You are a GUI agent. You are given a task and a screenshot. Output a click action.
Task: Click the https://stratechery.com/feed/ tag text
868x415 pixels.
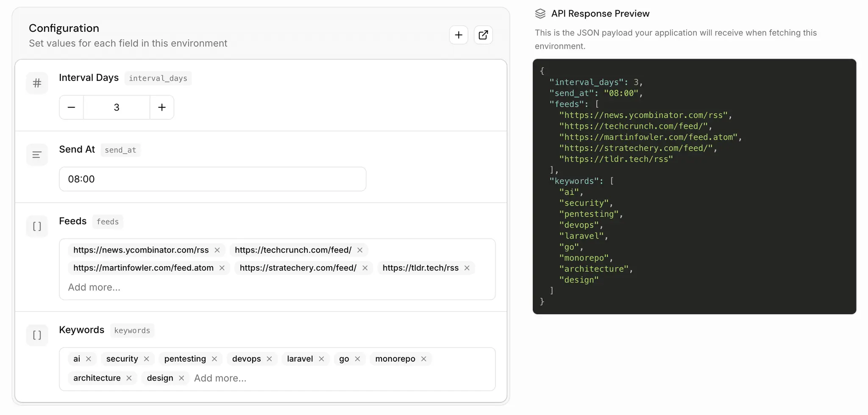point(298,268)
